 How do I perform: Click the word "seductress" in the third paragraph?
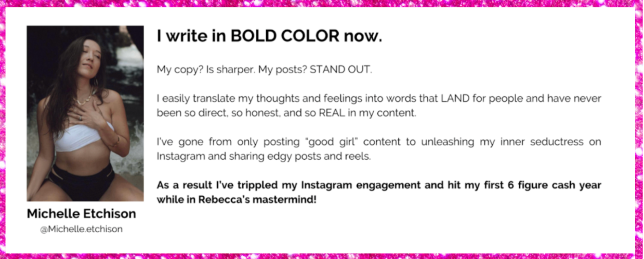coord(557,142)
